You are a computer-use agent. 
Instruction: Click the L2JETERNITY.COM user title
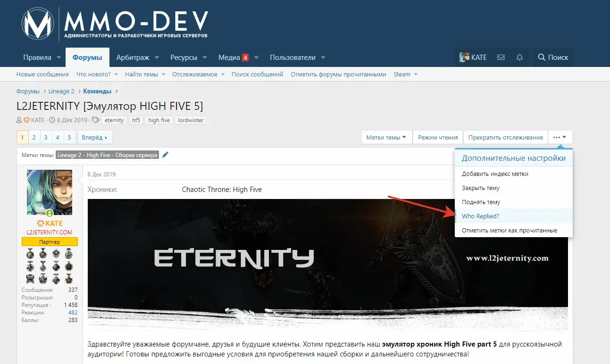click(50, 232)
